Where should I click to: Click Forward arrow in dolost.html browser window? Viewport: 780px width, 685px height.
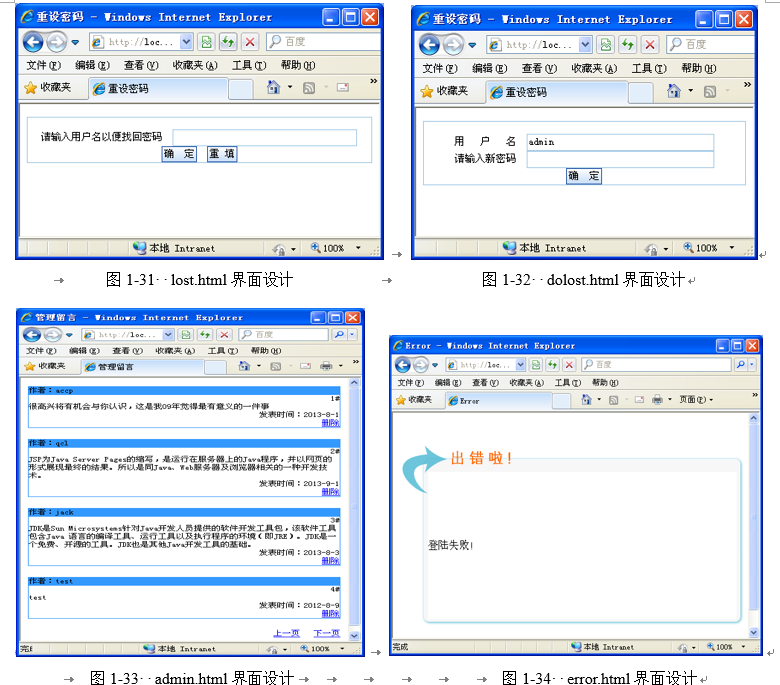453,45
